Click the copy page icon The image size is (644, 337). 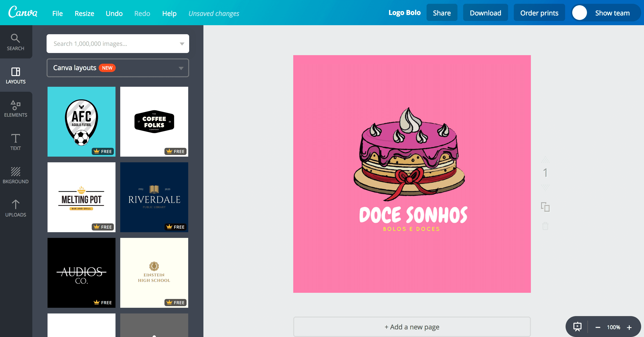(x=545, y=207)
